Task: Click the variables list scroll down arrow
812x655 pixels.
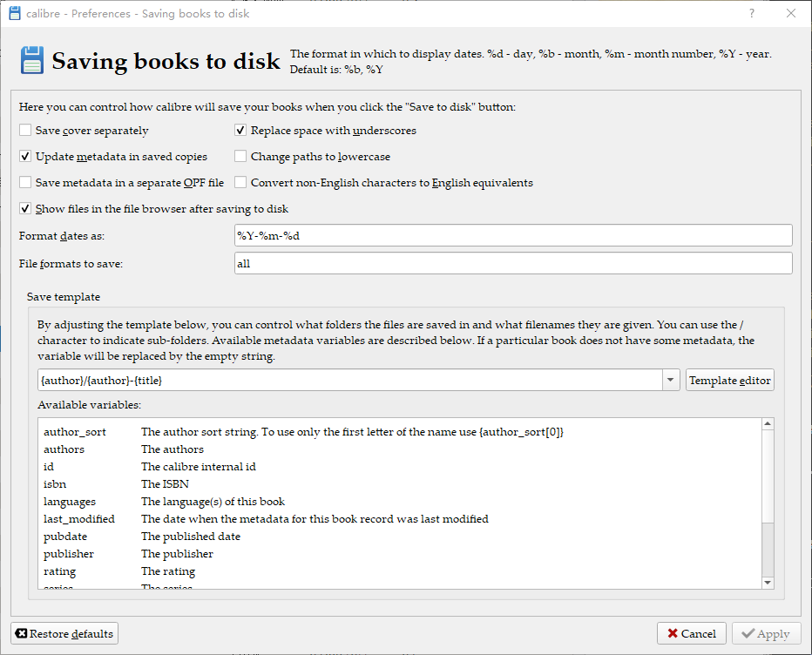Action: (x=768, y=583)
